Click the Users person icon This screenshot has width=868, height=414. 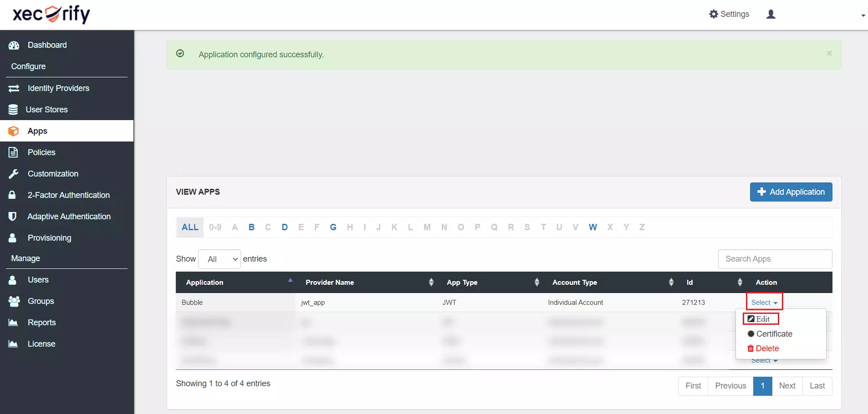(12, 280)
